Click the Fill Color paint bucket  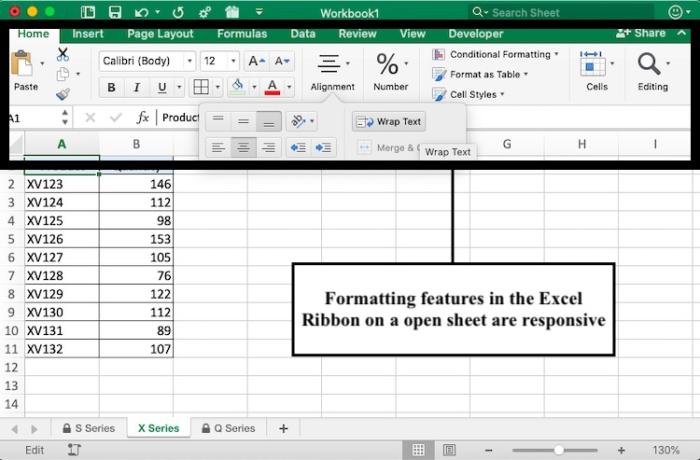[238, 87]
